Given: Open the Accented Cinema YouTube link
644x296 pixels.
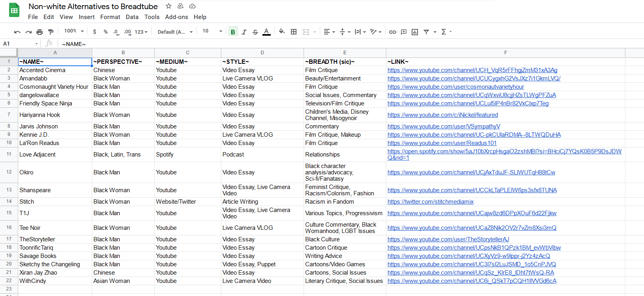Looking at the screenshot, I should click(x=472, y=70).
